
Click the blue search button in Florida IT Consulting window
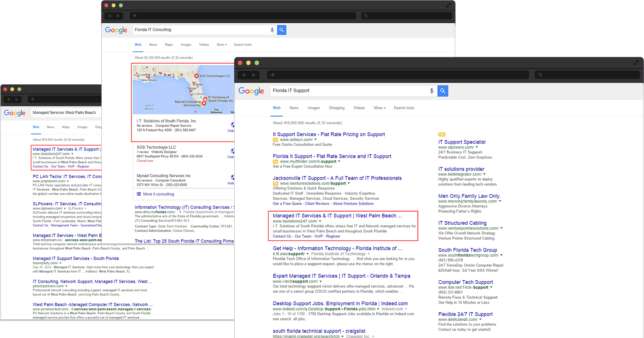tap(282, 30)
